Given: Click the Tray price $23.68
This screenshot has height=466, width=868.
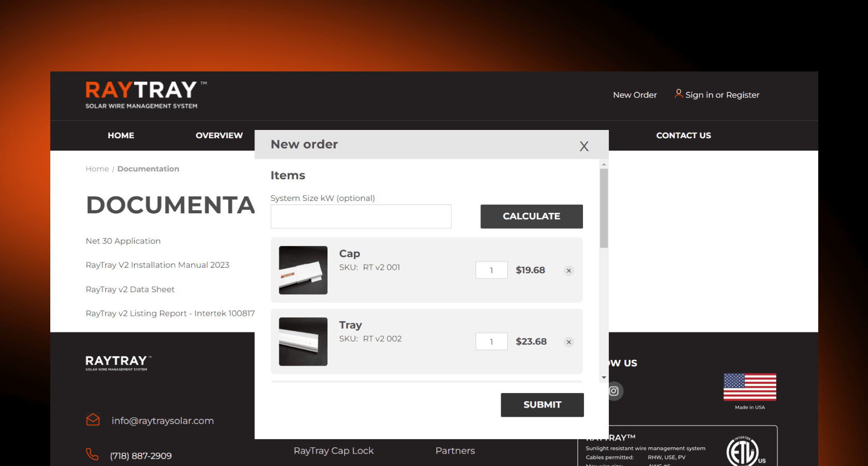Looking at the screenshot, I should 531,342.
